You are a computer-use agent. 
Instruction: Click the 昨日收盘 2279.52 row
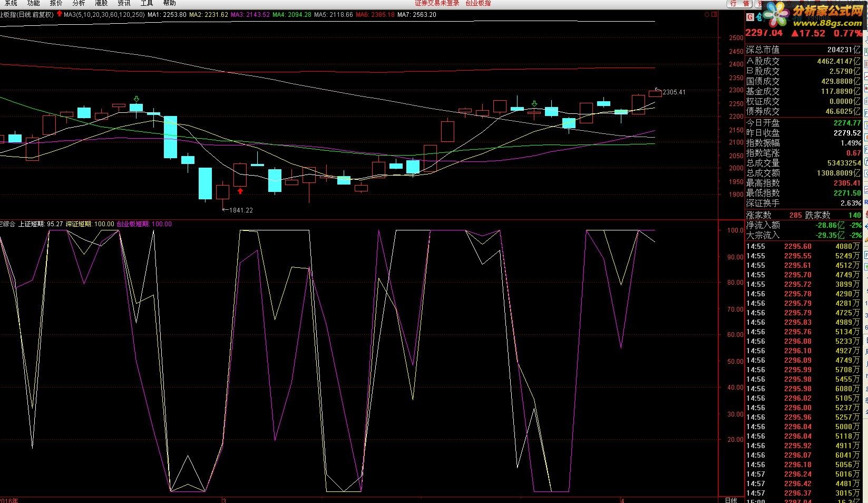[804, 133]
